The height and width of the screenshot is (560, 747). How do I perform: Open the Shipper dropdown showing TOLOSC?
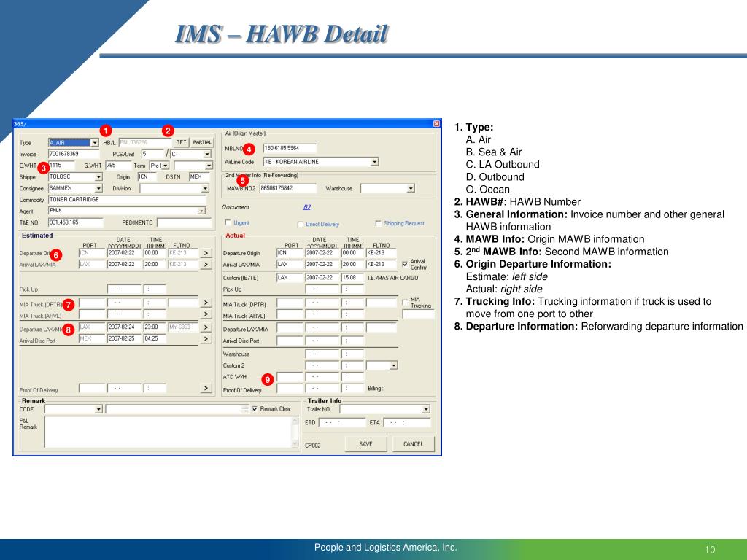tap(98, 177)
